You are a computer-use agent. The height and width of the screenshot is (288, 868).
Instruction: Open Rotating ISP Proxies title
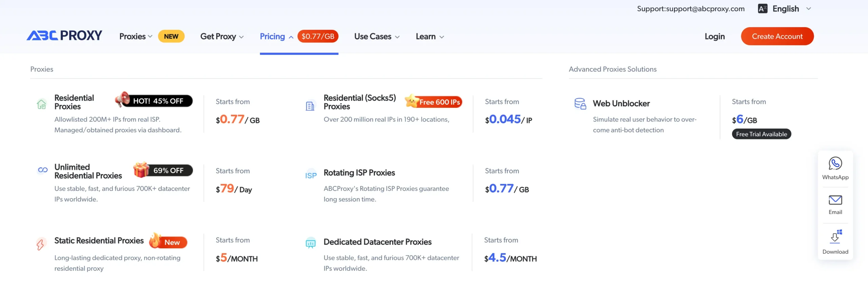[359, 173]
